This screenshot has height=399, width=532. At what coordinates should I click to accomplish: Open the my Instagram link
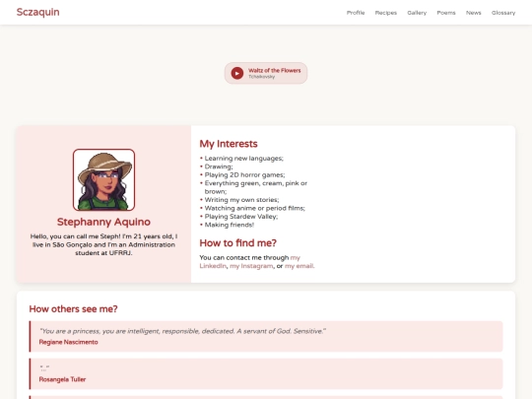coord(251,266)
